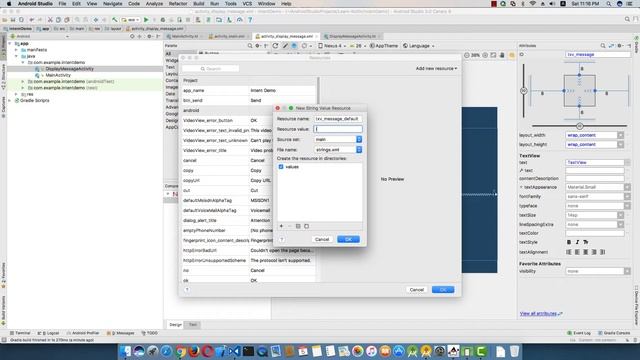This screenshot has height=360, width=640.
Task: Select MainActivity in project tree
Action: click(x=58, y=75)
